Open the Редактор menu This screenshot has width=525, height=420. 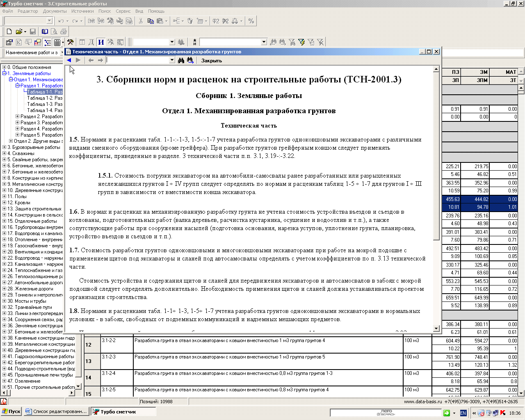[x=28, y=11]
